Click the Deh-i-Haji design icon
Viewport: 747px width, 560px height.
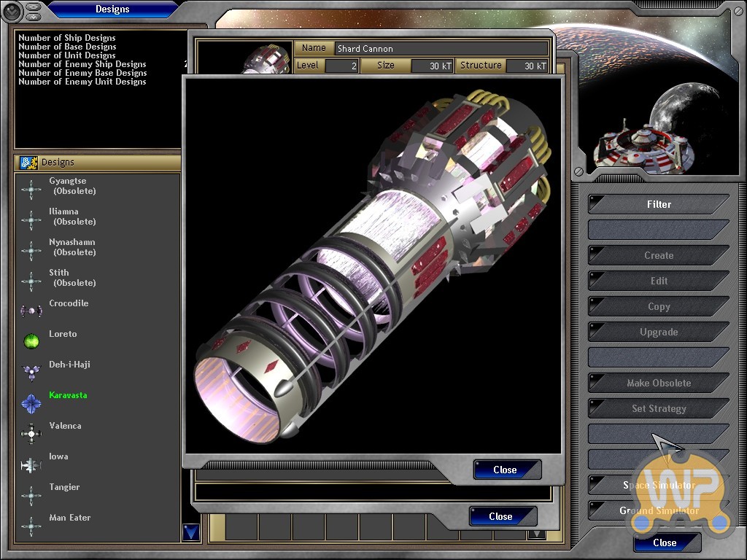(31, 372)
